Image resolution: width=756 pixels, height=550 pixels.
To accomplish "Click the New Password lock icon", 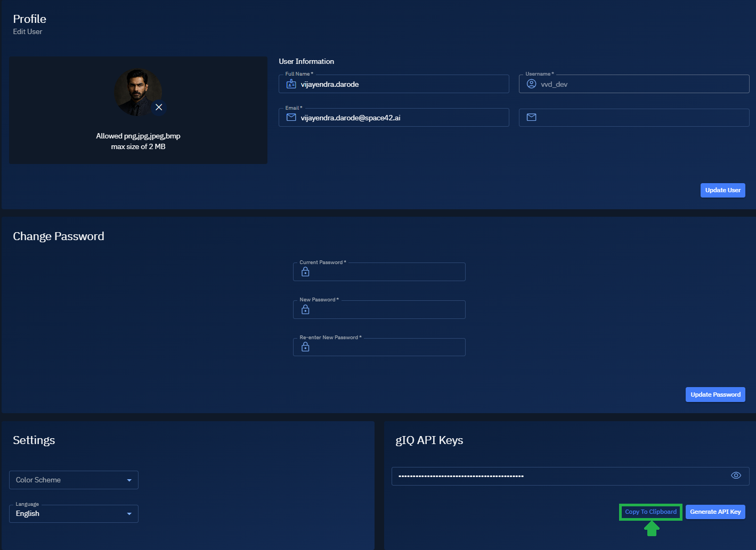I will tap(305, 309).
